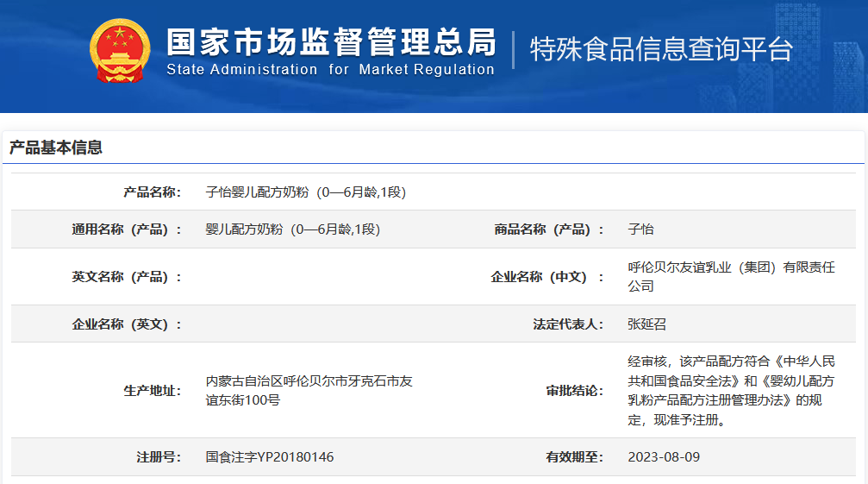Click the 通用名称（产品） label
This screenshot has height=484, width=868.
(x=127, y=229)
